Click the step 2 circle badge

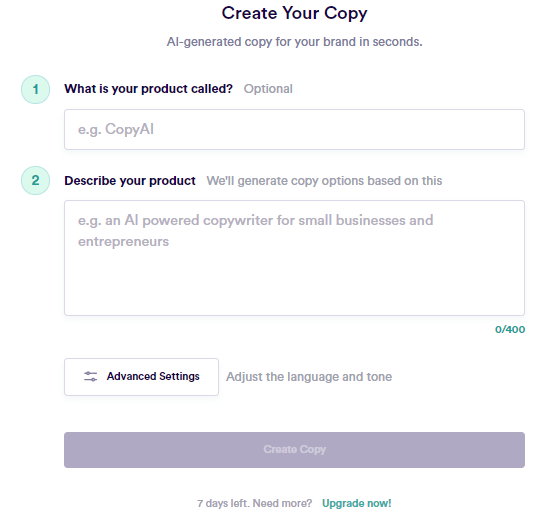[x=35, y=181]
